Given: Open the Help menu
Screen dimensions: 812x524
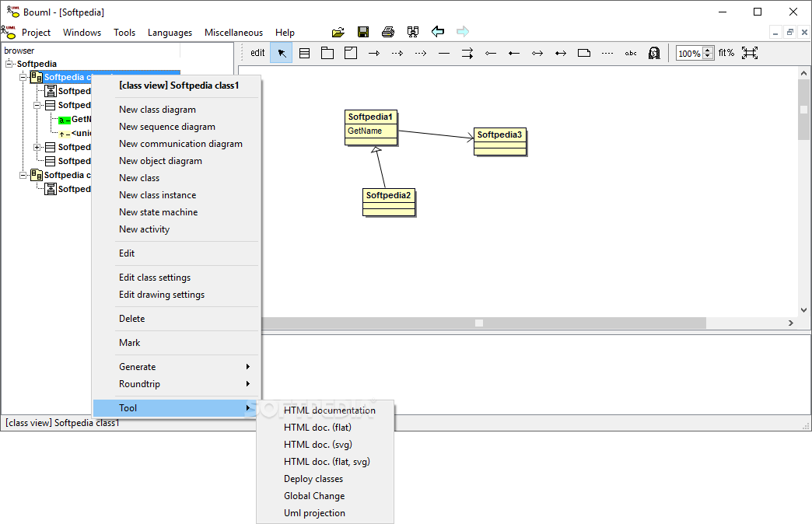Looking at the screenshot, I should click(285, 32).
